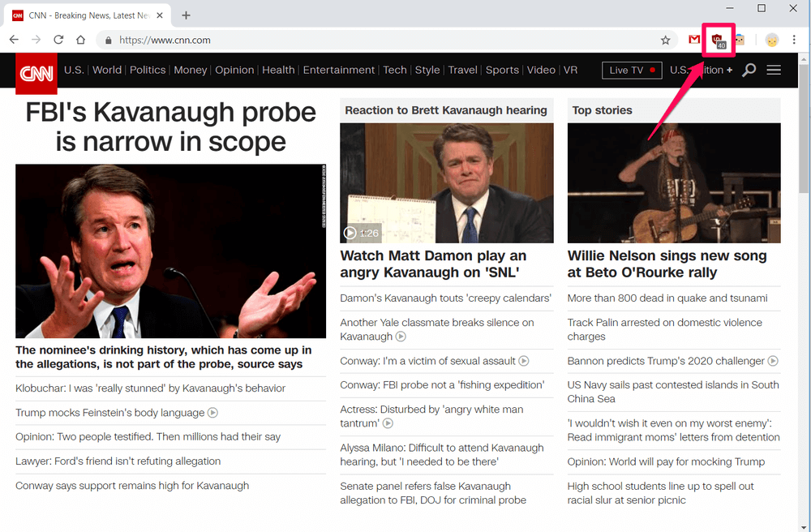Click the face extension icon beside the ad blocker
This screenshot has width=811, height=532.
point(740,40)
